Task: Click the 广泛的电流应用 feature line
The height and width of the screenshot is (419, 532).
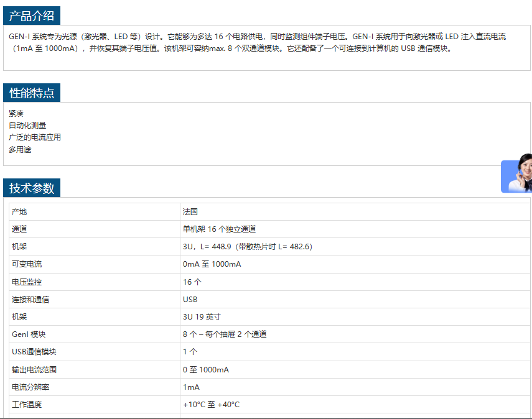Action: [x=35, y=137]
